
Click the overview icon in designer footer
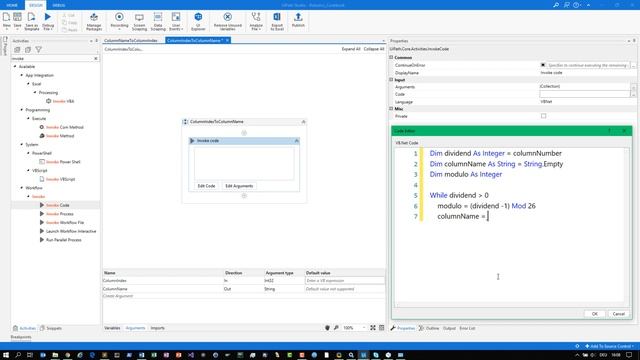382,328
